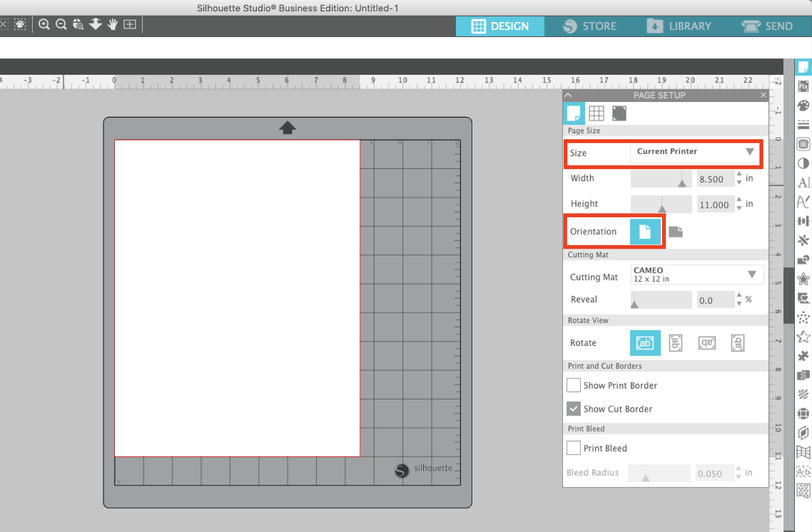Click the Zoom In magnifier icon
The image size is (812, 532).
click(44, 24)
